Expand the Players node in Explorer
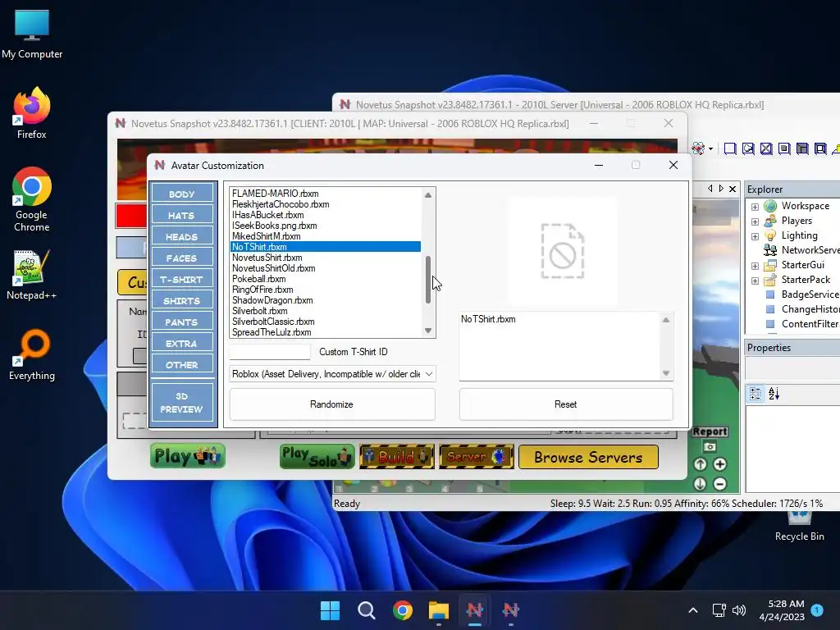 tap(755, 221)
